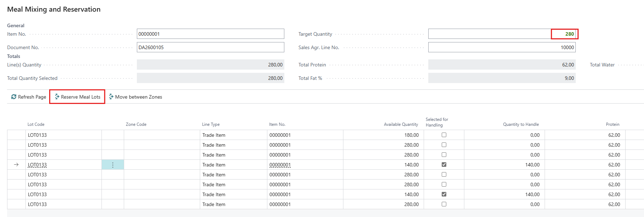
Task: Select the 180,00 Available Quantity cell
Action: tap(383, 135)
